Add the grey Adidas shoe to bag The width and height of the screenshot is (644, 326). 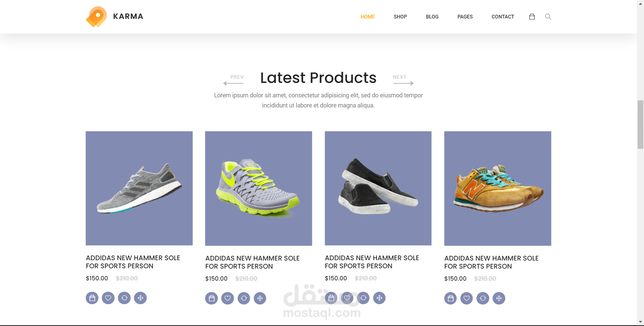(92, 298)
